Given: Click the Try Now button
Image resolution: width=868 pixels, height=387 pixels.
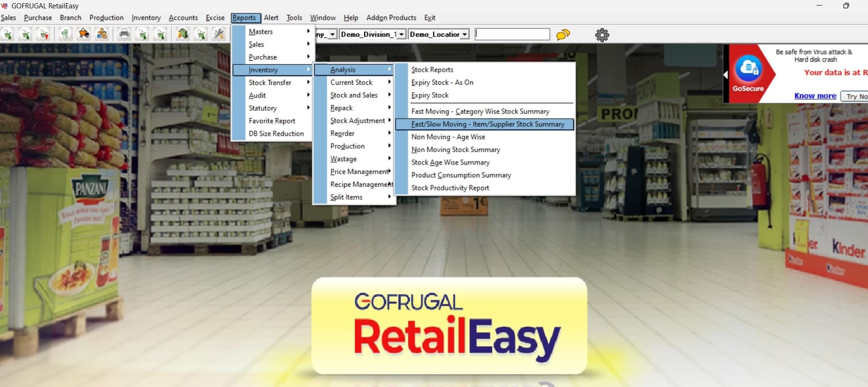Looking at the screenshot, I should (x=855, y=96).
